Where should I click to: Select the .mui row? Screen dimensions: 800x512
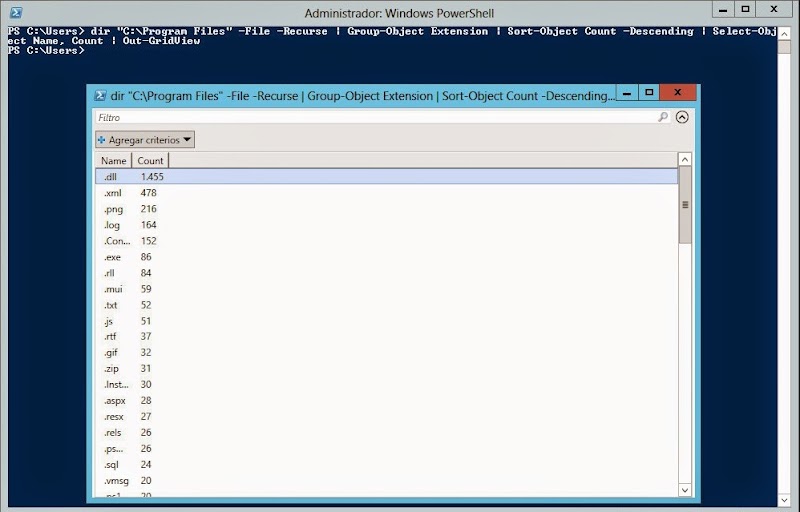click(386, 289)
